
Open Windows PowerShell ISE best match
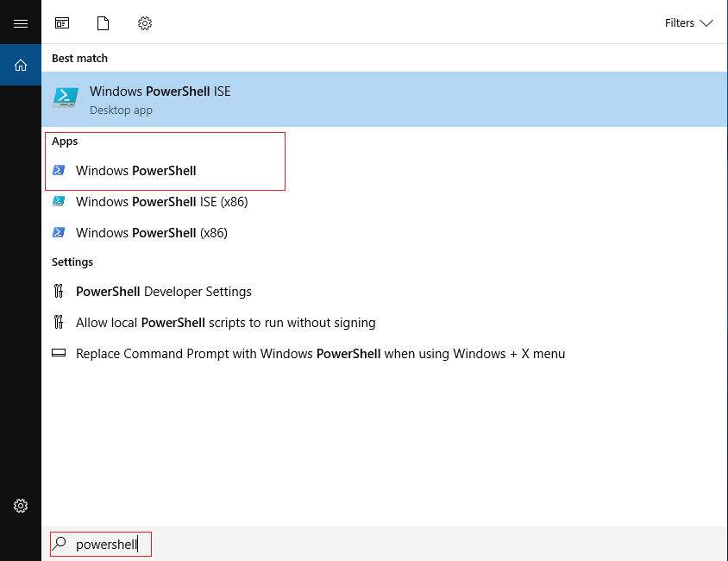(385, 99)
